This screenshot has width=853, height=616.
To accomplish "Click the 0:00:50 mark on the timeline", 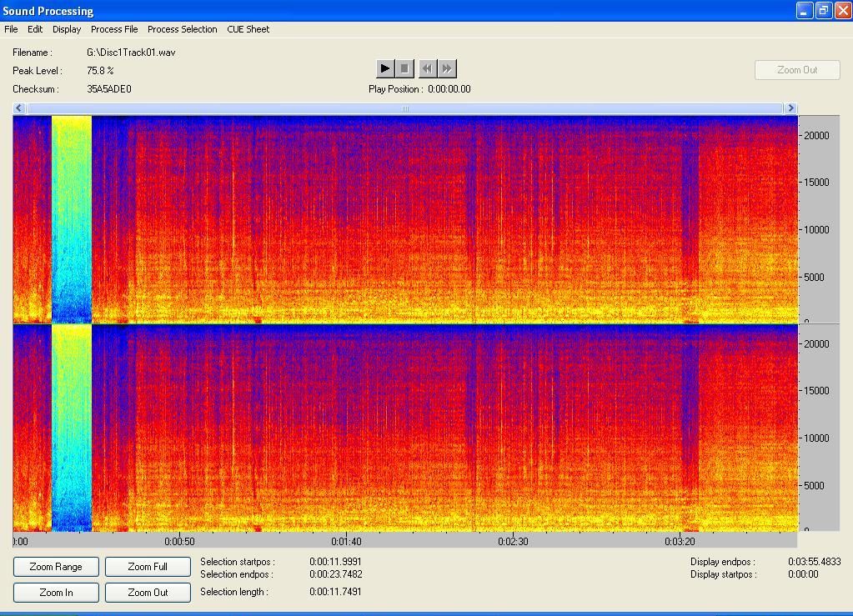I will pos(179,542).
